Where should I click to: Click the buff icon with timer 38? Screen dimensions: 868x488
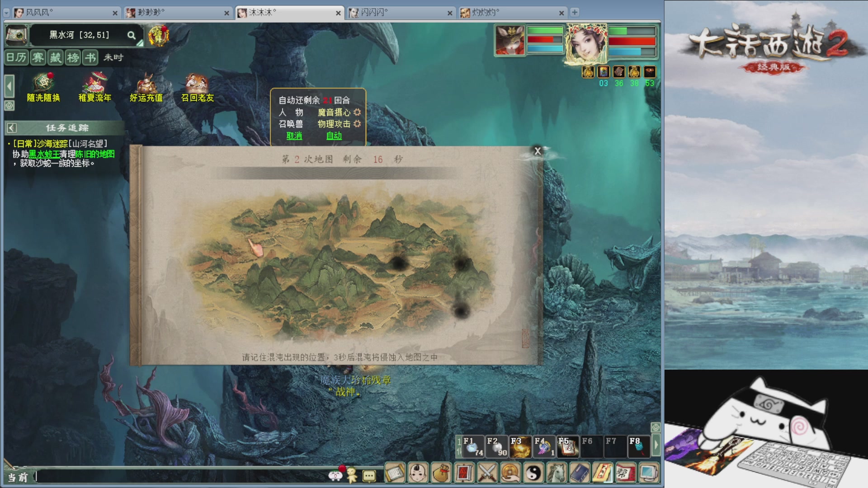pos(634,71)
